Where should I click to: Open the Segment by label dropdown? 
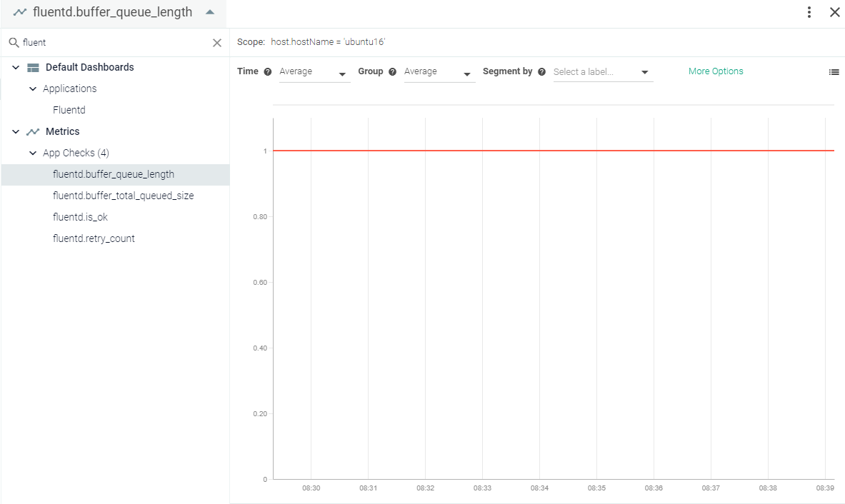[603, 72]
